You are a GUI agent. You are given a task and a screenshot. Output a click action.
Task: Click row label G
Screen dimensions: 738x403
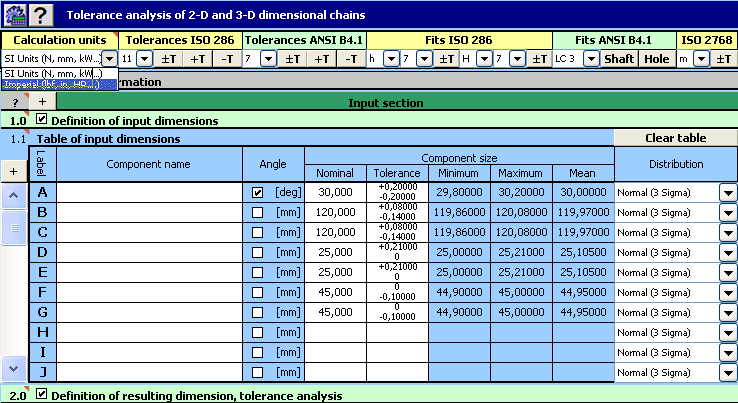(42, 312)
